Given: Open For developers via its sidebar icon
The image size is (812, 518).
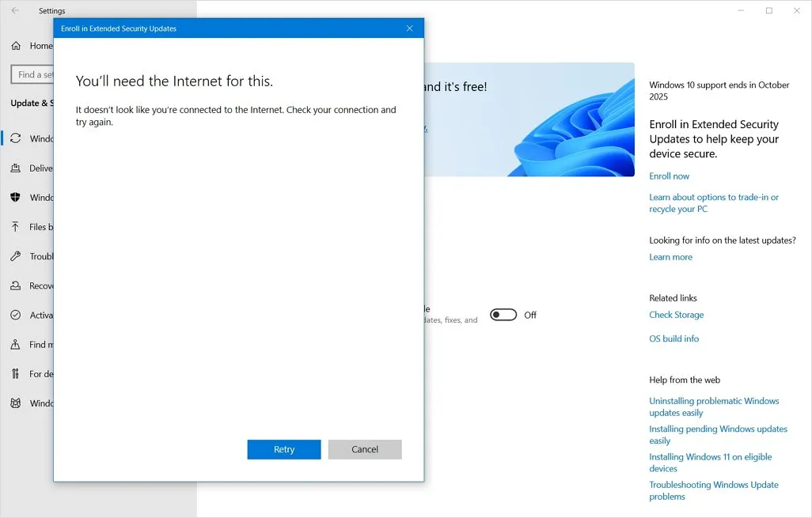Looking at the screenshot, I should 16,373.
